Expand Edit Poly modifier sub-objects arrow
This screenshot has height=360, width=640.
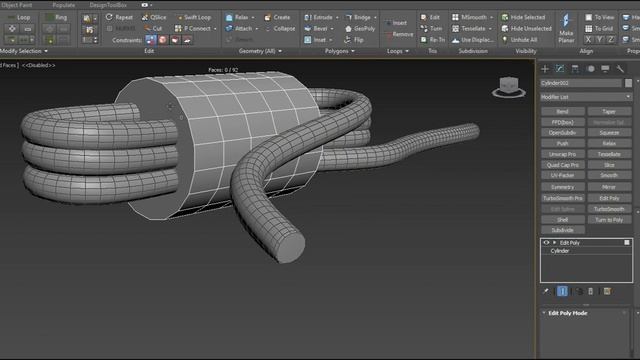(554, 242)
